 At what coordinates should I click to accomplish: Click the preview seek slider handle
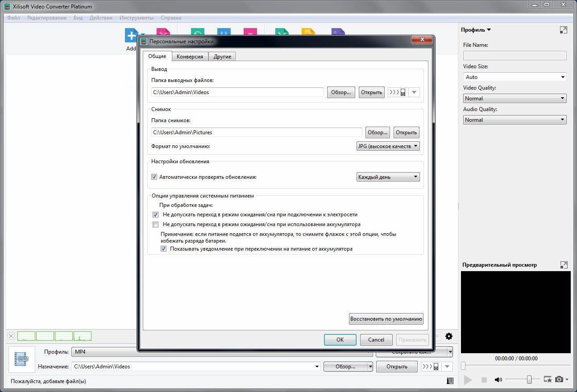[463, 366]
